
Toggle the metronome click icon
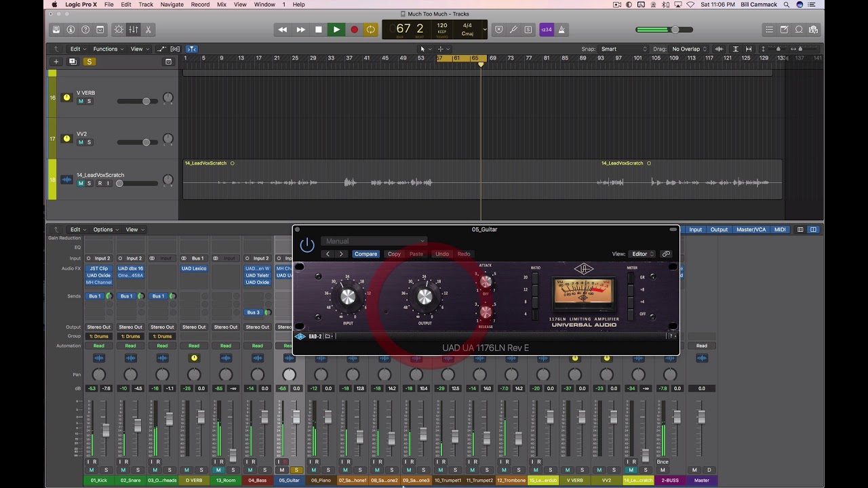point(561,30)
